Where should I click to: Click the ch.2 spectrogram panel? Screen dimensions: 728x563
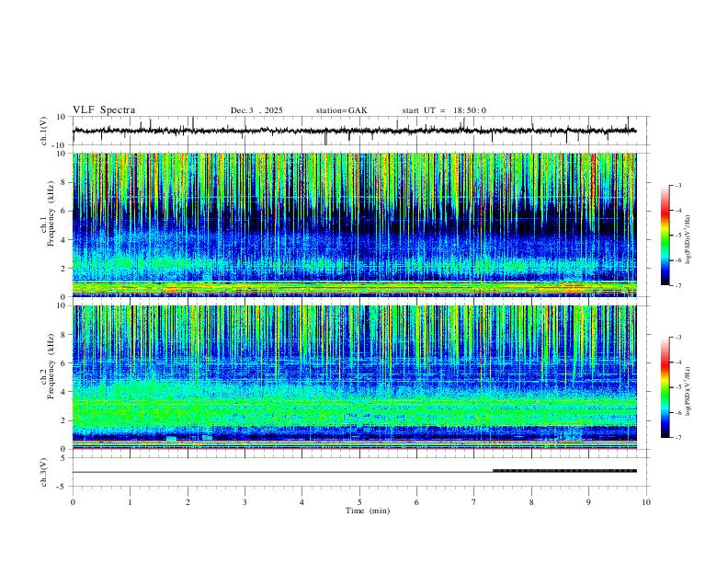(354, 377)
